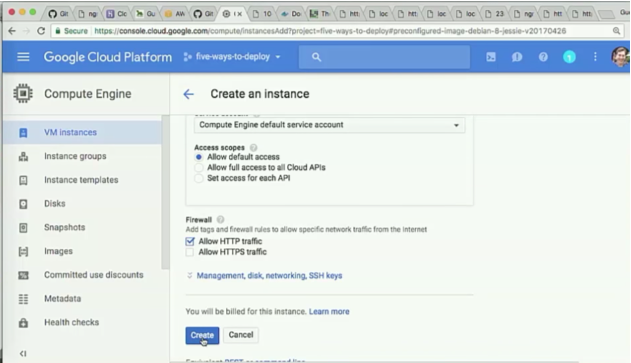This screenshot has width=631, height=363.
Task: Uncheck Allow HTTP traffic checkbox
Action: pyautogui.click(x=190, y=241)
